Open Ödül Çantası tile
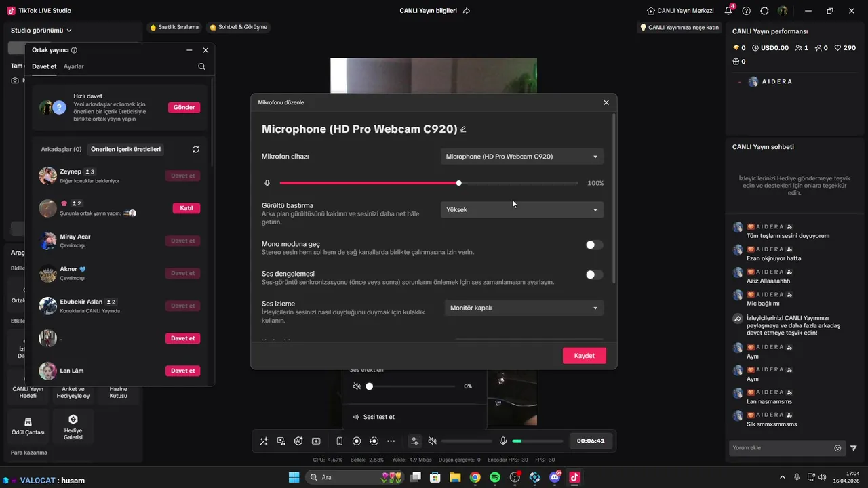 pyautogui.click(x=28, y=426)
